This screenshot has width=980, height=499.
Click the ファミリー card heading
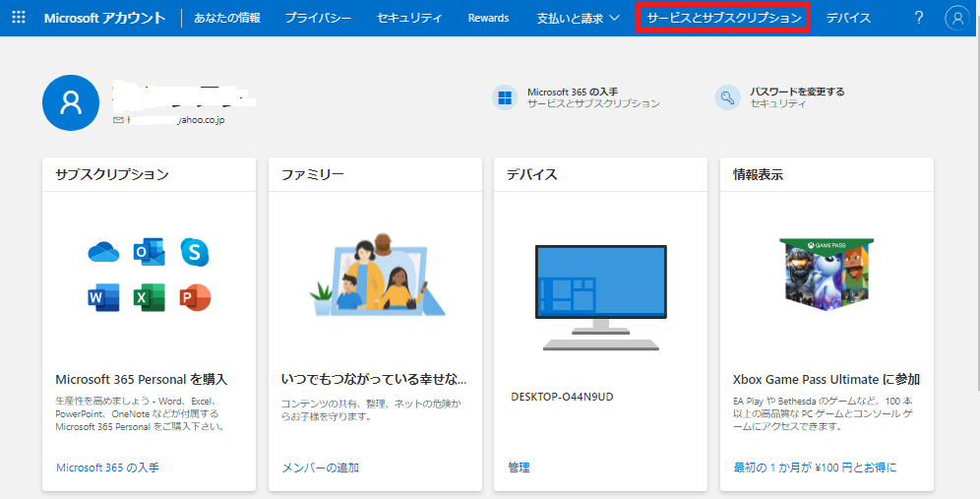point(313,174)
